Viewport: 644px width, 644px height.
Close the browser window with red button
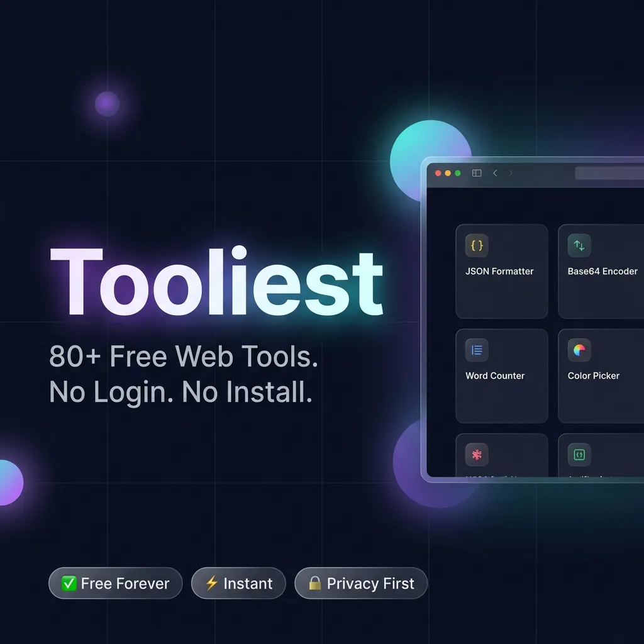tap(438, 173)
